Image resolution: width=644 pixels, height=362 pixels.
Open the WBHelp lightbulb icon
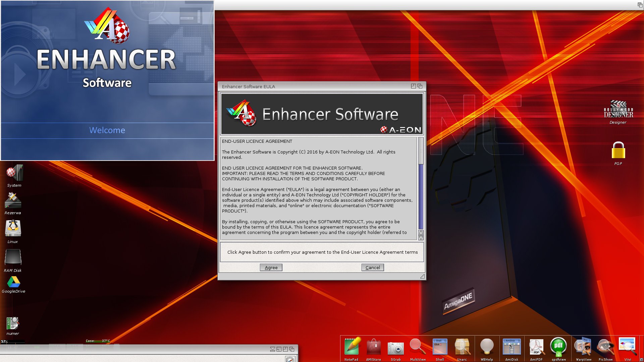(x=487, y=349)
